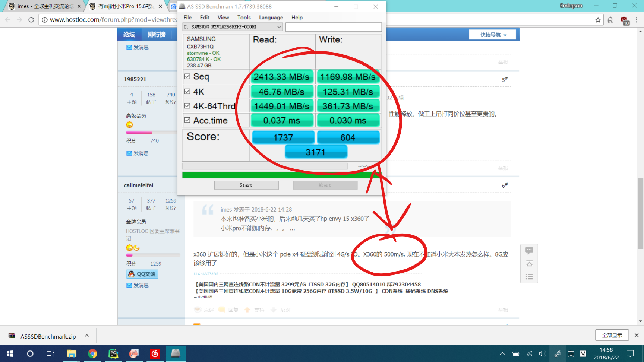644x362 pixels.
Task: Open the Help menu in AS SSD
Action: point(297,18)
